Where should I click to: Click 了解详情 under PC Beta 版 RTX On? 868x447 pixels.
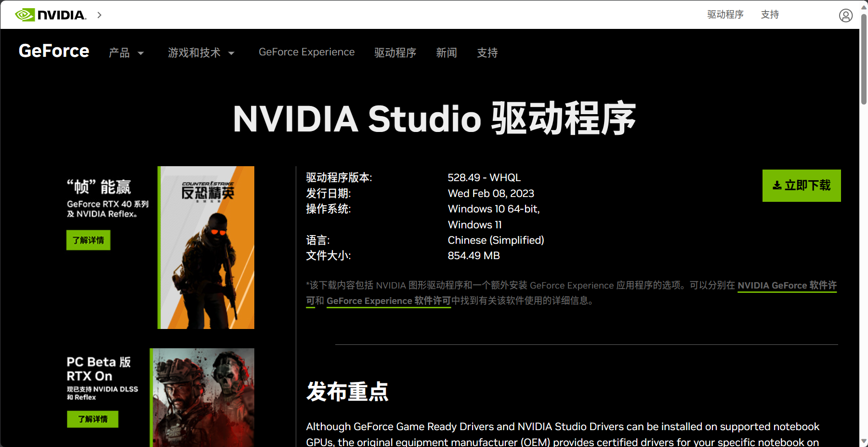pyautogui.click(x=92, y=419)
